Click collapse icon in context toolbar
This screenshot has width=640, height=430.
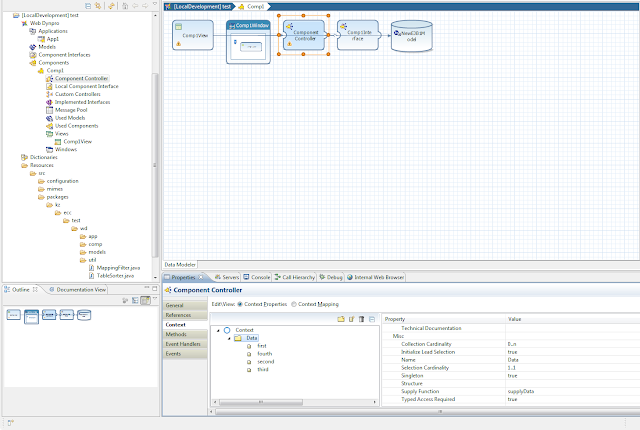372,319
